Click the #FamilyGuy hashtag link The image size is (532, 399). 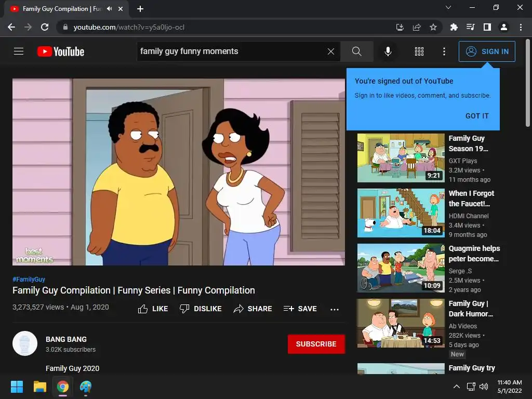pos(29,279)
